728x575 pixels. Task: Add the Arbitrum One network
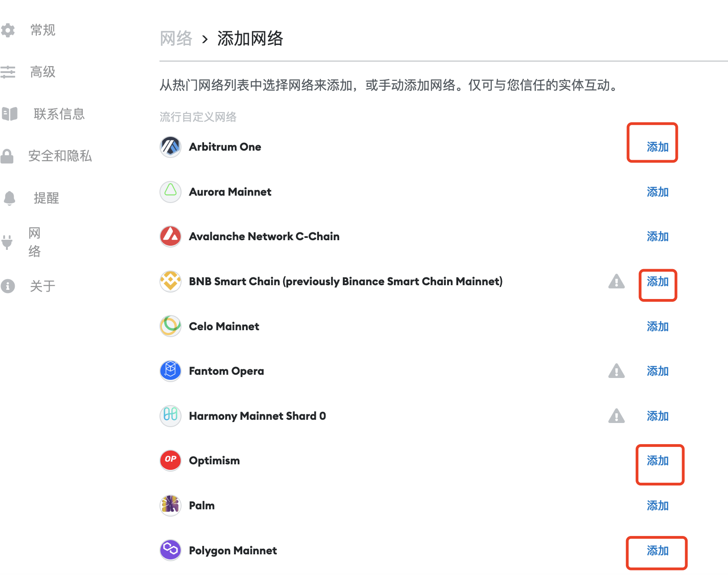[x=657, y=147]
